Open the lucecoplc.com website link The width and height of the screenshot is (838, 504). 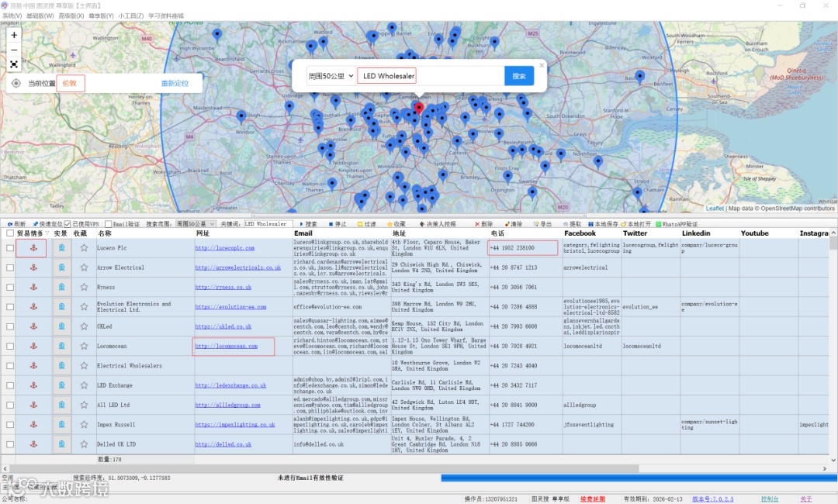(x=224, y=247)
